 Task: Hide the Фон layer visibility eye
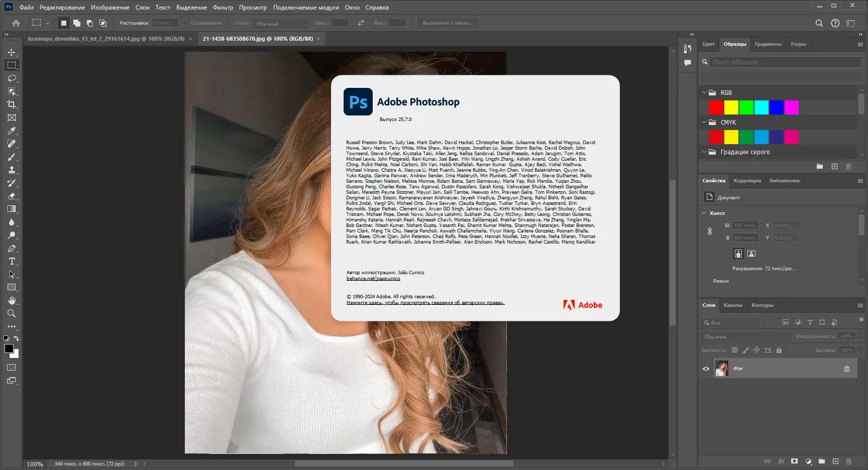pyautogui.click(x=706, y=369)
